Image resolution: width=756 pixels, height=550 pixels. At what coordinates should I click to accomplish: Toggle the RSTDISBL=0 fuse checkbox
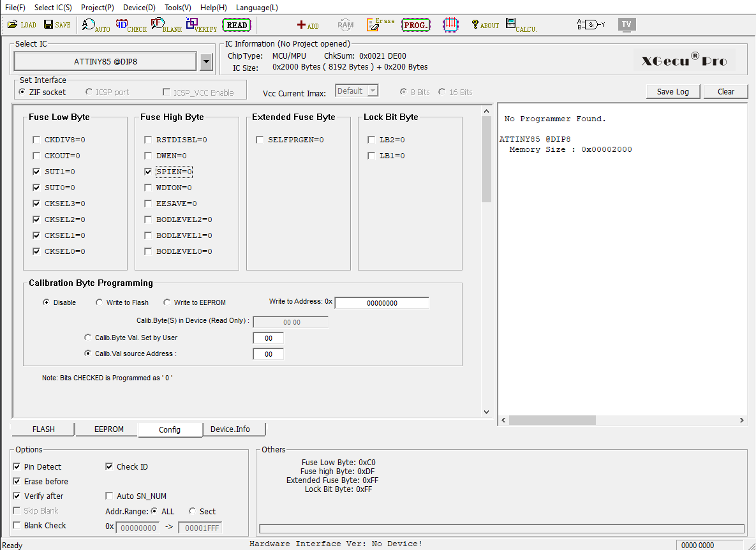click(148, 140)
